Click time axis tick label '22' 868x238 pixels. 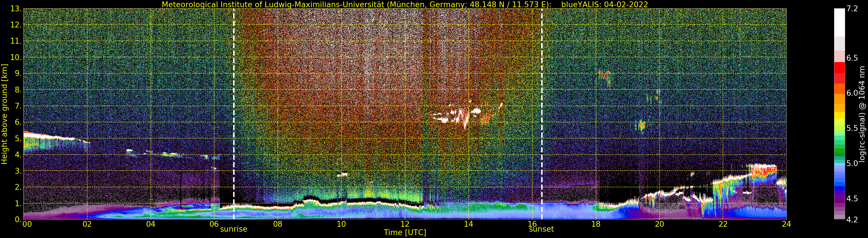[723, 224]
